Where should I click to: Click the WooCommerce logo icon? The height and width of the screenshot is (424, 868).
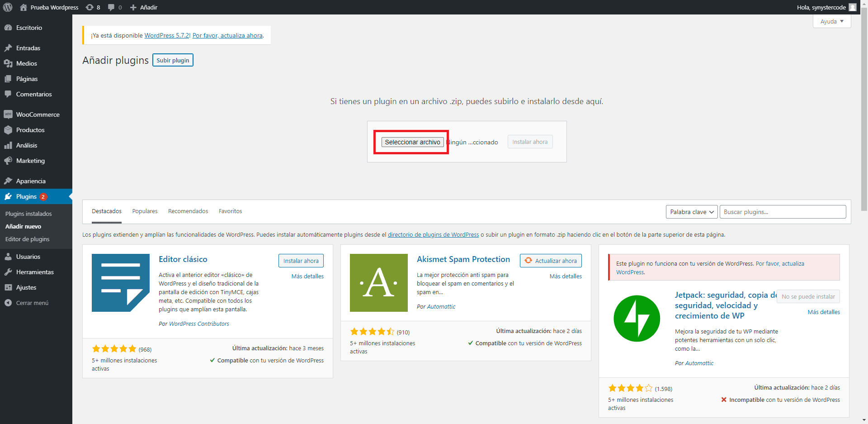tap(8, 114)
